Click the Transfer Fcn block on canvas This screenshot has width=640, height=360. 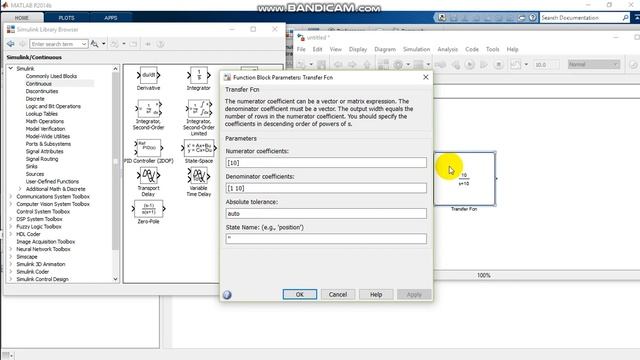click(x=464, y=179)
